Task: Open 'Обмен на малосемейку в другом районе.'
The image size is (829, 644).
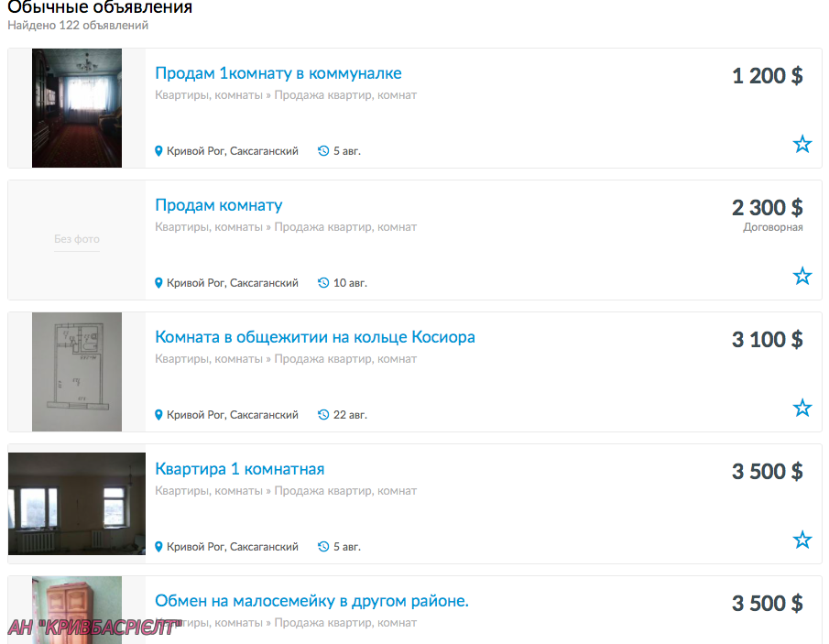Action: click(x=312, y=601)
